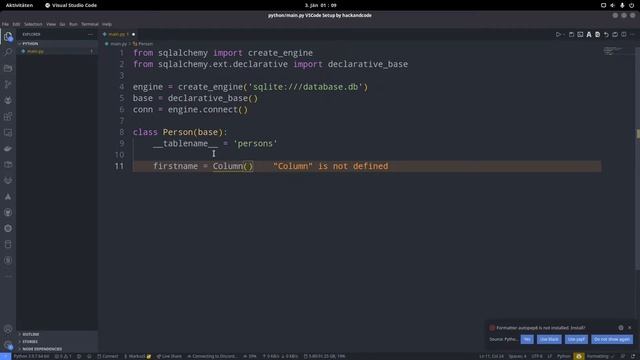Open the Extensions view in activity bar
Viewport: 640px width, 360px height.
tap(8, 117)
